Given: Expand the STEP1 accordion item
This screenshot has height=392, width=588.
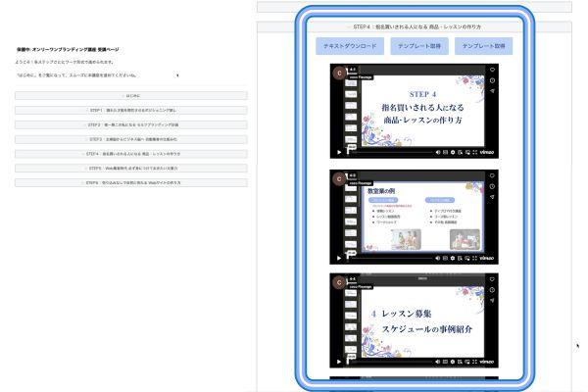Looking at the screenshot, I should 131,111.
